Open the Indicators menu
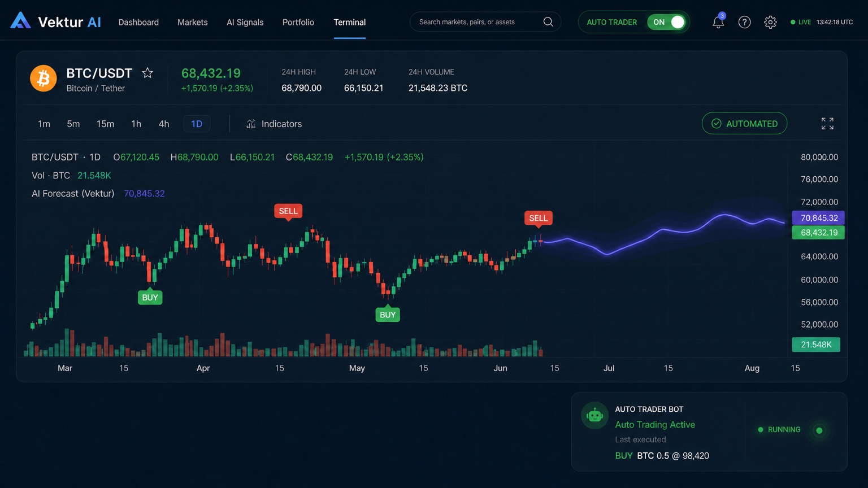Viewport: 868px width, 488px height. click(274, 124)
